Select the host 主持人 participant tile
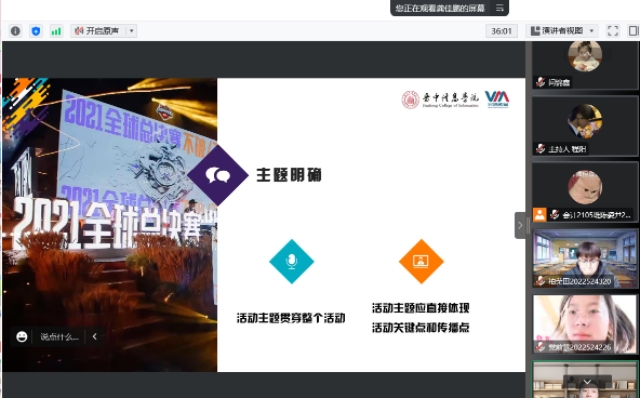The height and width of the screenshot is (398, 640). (585, 126)
